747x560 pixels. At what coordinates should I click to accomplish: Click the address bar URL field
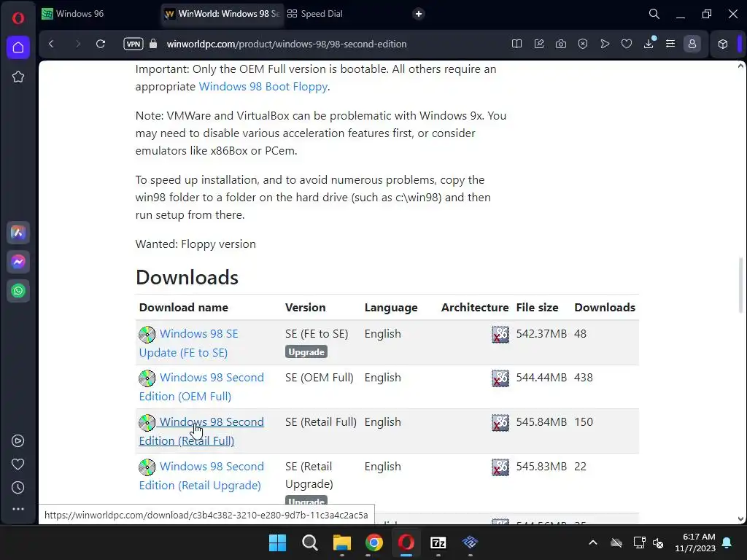coord(286,44)
